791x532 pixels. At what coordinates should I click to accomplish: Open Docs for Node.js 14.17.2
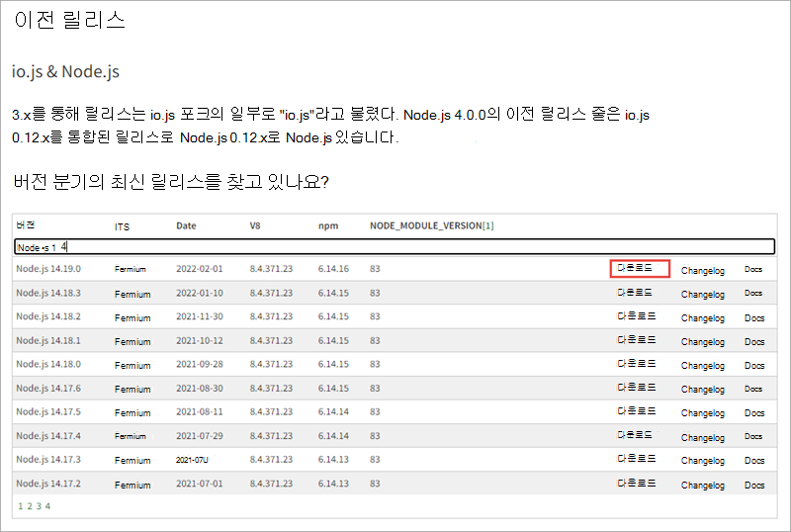754,486
